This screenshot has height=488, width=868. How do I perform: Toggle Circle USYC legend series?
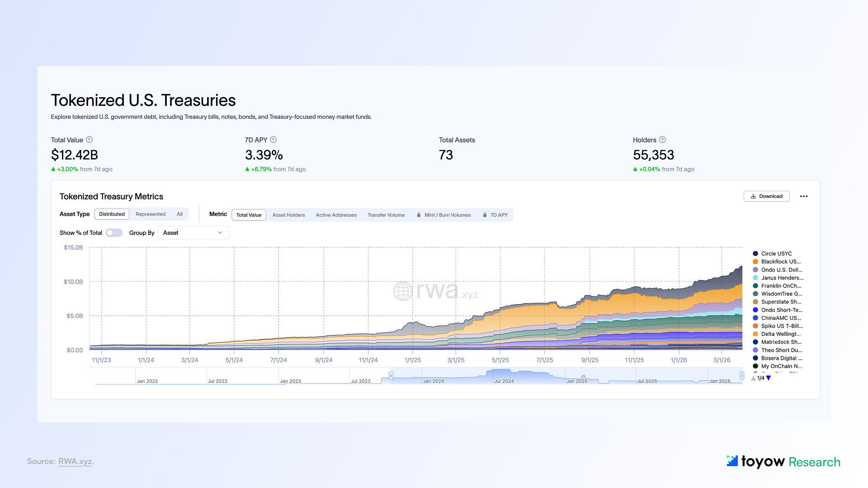click(x=776, y=253)
